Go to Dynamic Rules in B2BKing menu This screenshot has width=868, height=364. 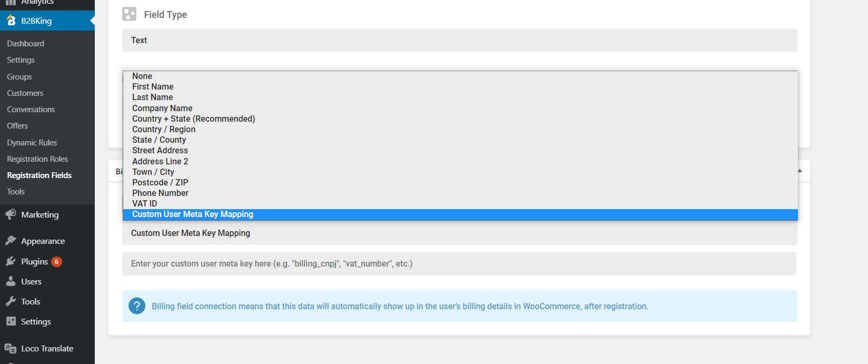point(32,142)
